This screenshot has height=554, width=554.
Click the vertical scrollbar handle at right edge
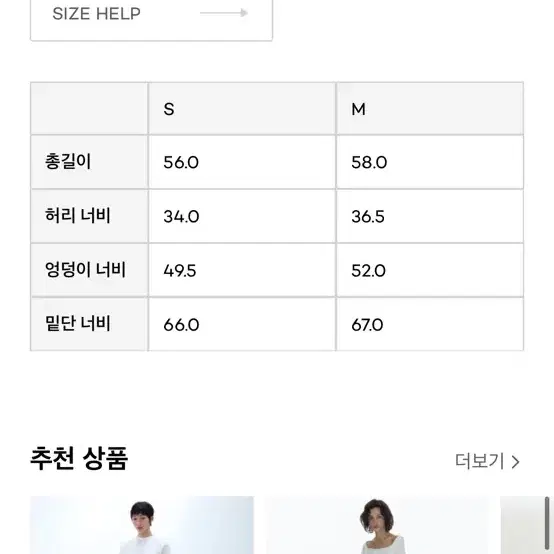click(547, 524)
